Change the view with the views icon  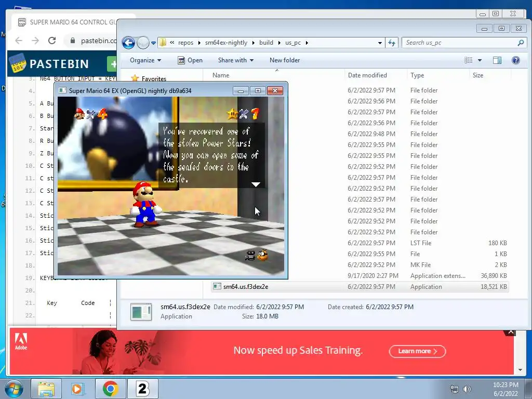[469, 60]
